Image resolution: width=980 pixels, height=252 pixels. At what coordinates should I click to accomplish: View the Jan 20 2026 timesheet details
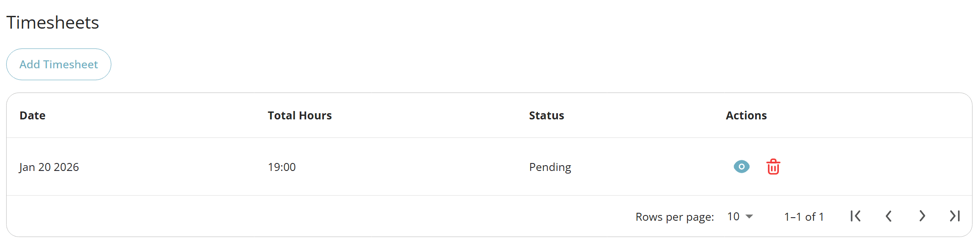741,167
